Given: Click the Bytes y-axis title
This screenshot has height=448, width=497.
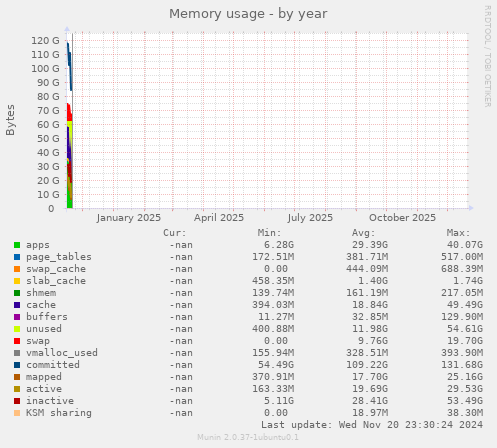Looking at the screenshot, I should coord(10,120).
